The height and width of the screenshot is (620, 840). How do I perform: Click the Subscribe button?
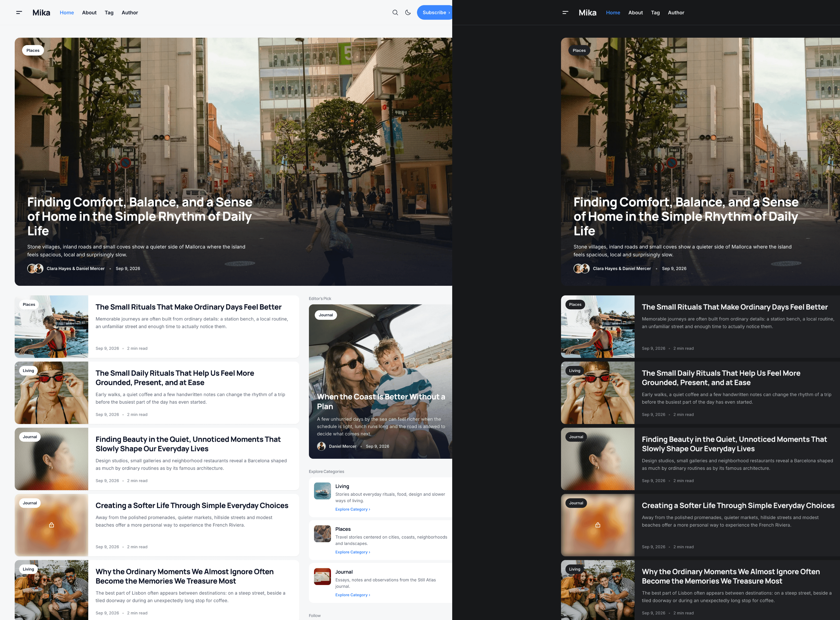(x=435, y=12)
